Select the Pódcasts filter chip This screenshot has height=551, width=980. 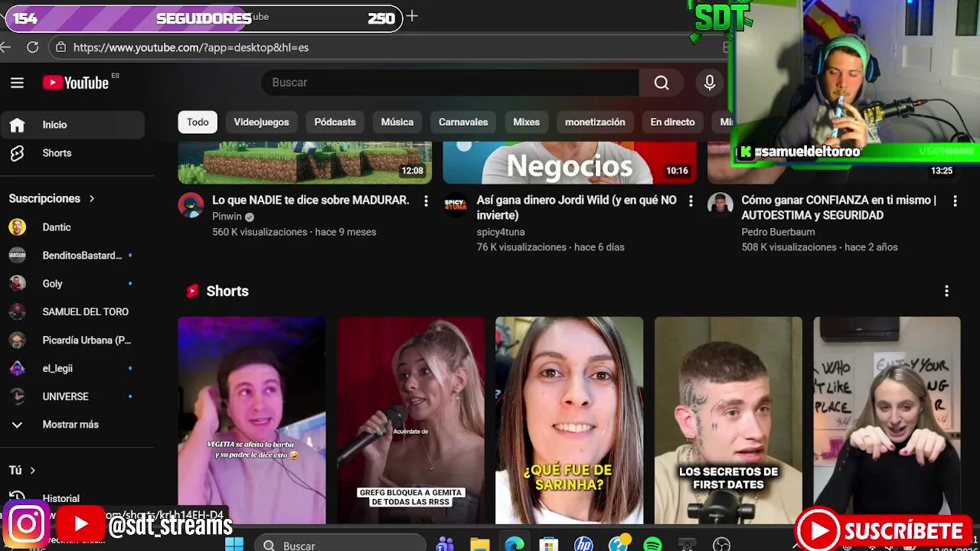[335, 122]
